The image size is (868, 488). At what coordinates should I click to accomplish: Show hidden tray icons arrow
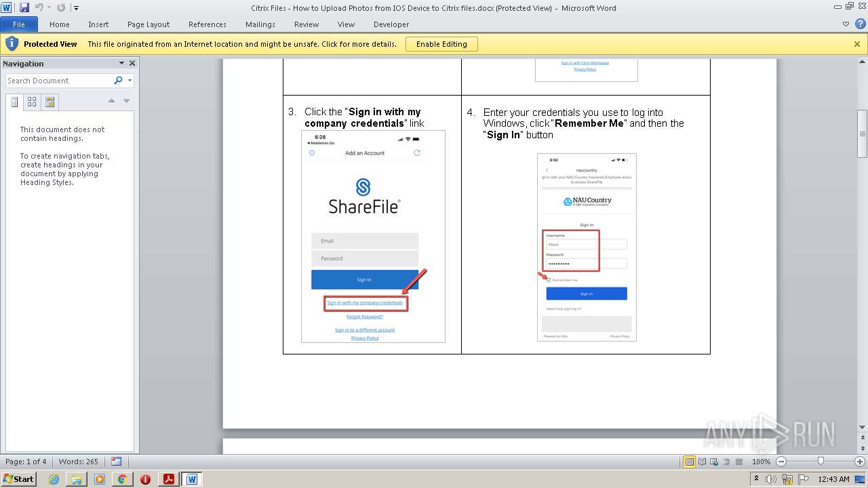757,479
